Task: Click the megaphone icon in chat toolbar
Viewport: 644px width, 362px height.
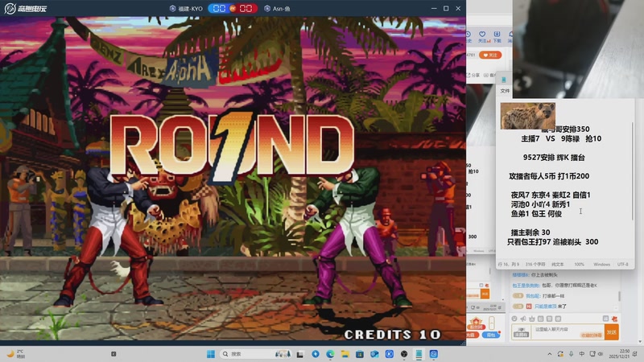Action: (x=522, y=319)
